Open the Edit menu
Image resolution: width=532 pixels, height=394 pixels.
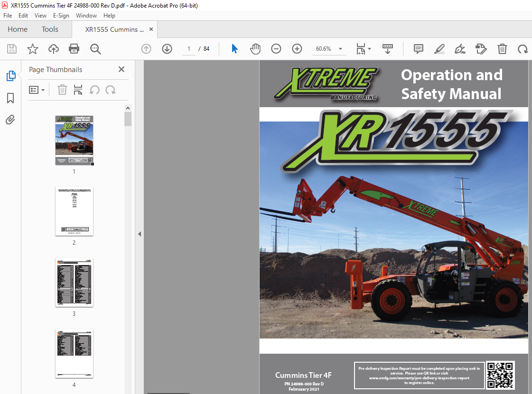(23, 16)
